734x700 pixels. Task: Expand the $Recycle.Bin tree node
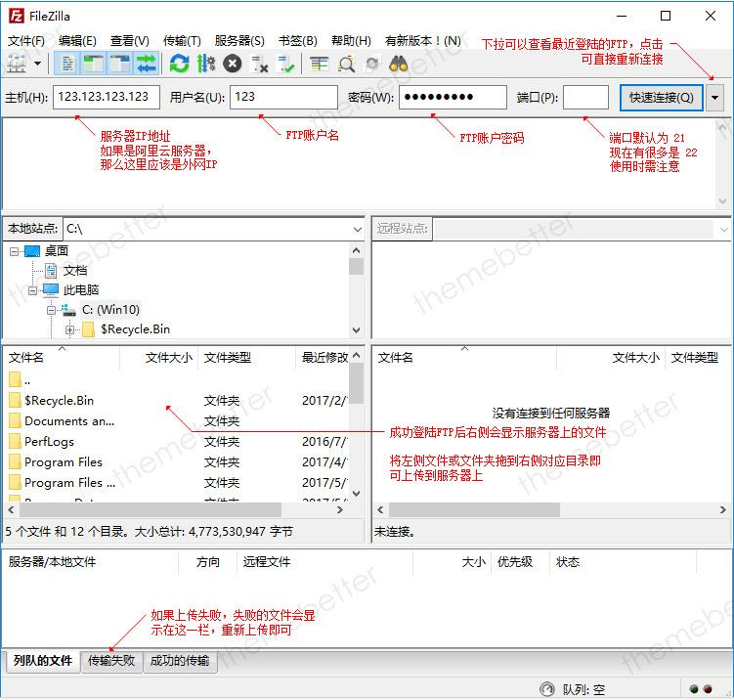(70, 329)
